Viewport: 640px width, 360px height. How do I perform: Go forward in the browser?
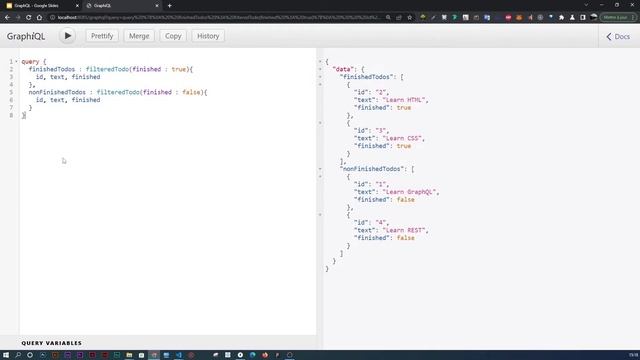18,18
